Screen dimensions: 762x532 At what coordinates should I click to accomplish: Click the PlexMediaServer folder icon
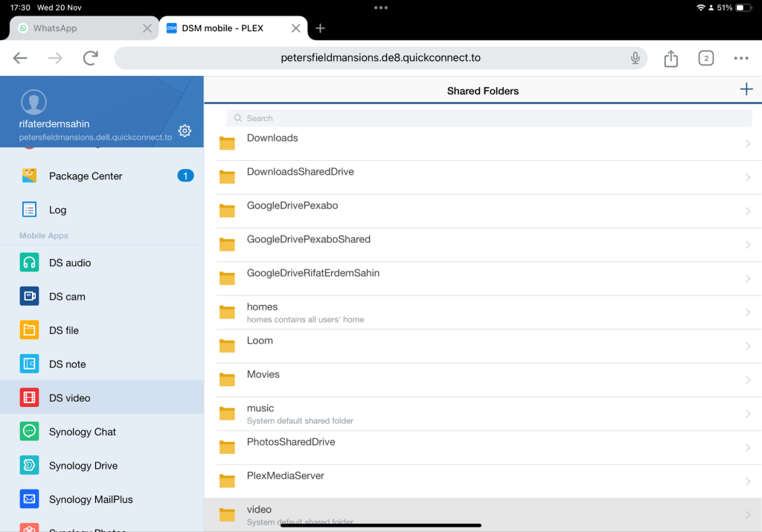(227, 481)
